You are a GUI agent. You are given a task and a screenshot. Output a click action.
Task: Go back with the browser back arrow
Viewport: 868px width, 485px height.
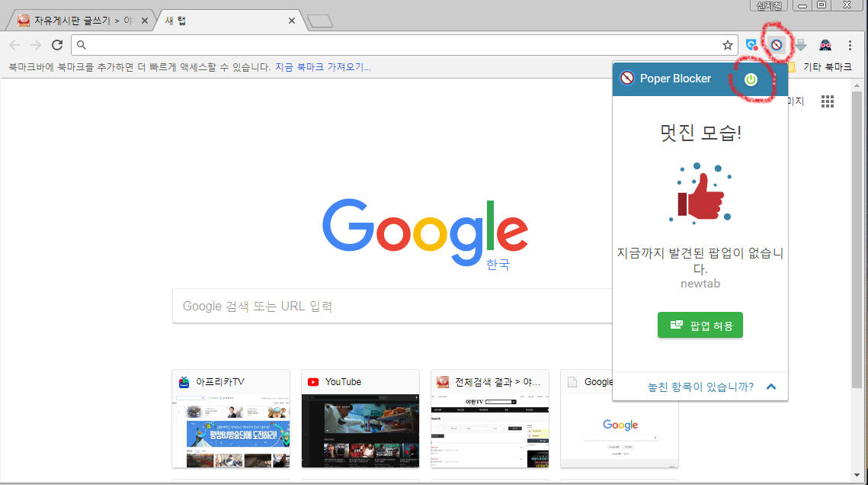click(15, 45)
